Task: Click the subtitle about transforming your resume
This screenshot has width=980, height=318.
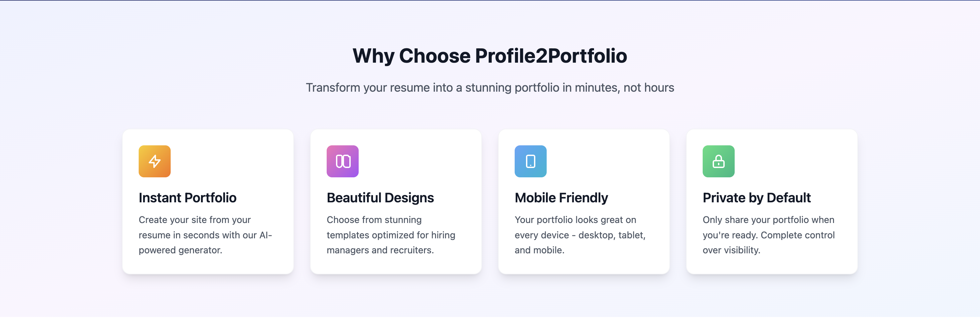Action: pos(490,87)
